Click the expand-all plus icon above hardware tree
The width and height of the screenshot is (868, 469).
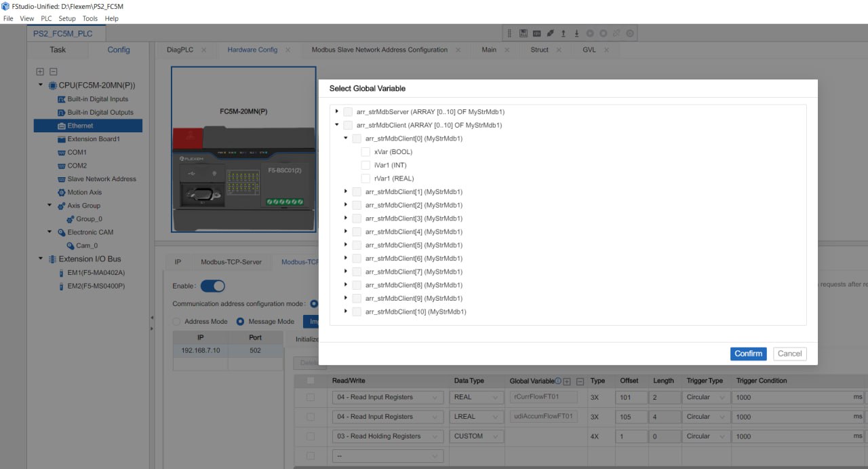click(40, 71)
